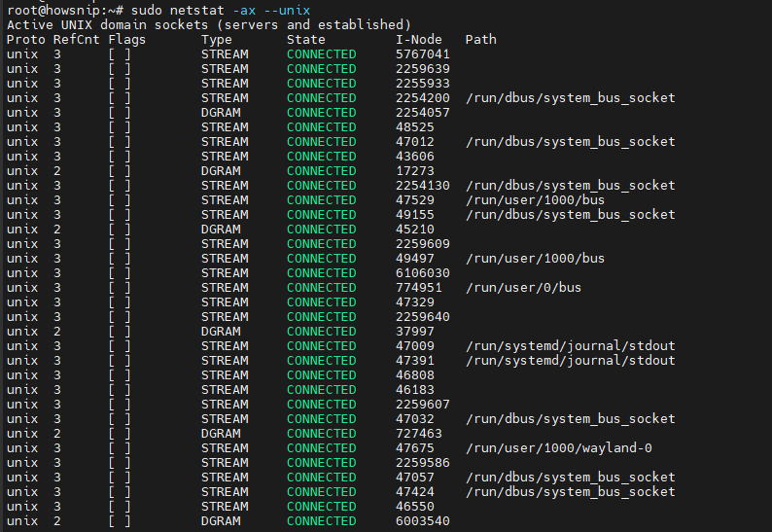Select I-Node value 17273
This screenshot has width=772, height=532.
(414, 171)
